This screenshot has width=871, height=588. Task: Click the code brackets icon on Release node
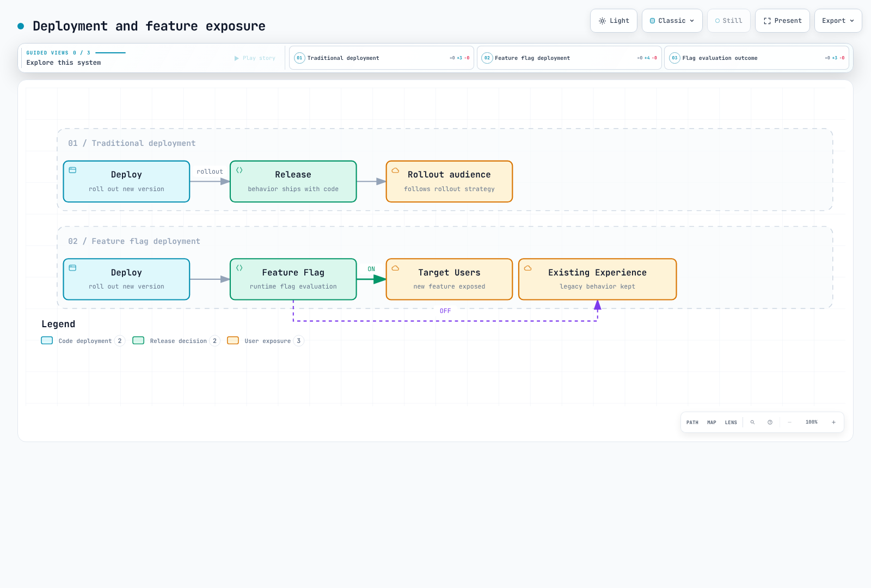click(239, 170)
